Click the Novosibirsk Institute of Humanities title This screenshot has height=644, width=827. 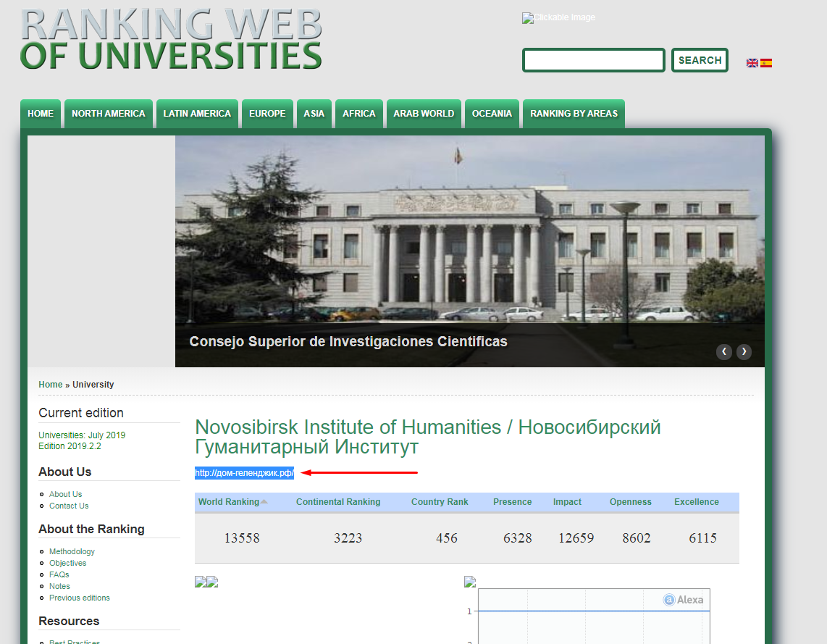428,437
